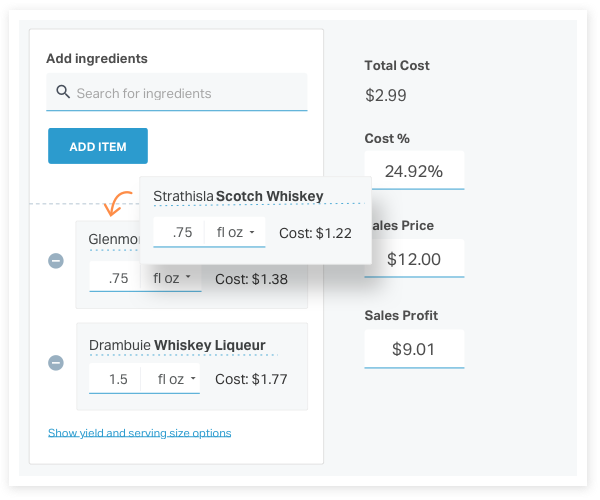This screenshot has height=500, width=600.
Task: Click the Total Cost value $2.99
Action: point(386,95)
